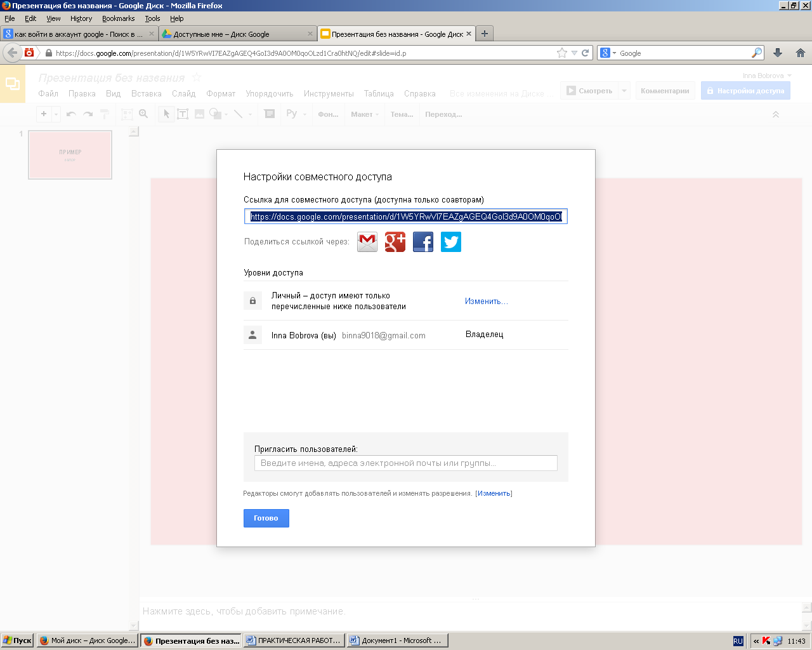812x650 pixels.
Task: Share the link via Facebook icon
Action: point(423,242)
